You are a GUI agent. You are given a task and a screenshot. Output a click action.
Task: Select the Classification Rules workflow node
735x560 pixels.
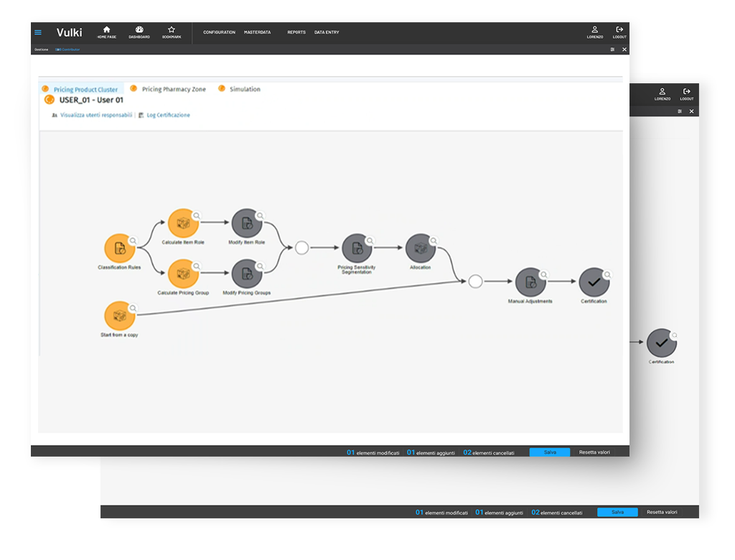120,249
